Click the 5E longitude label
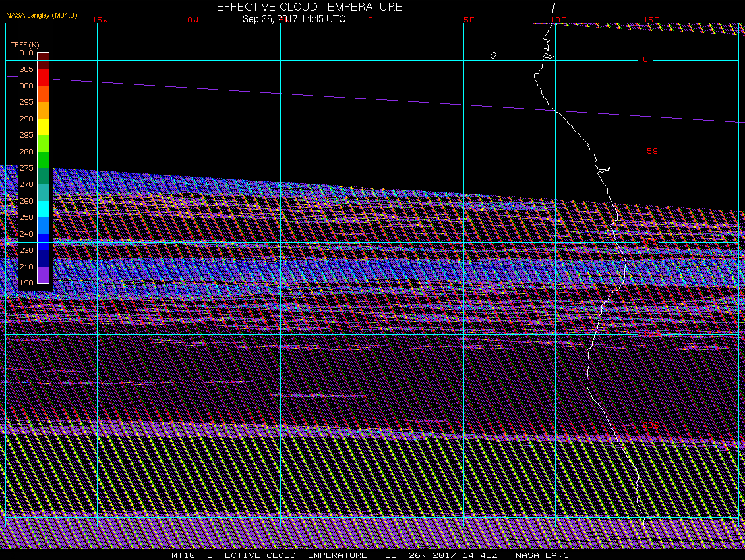The height and width of the screenshot is (560, 745). [469, 20]
